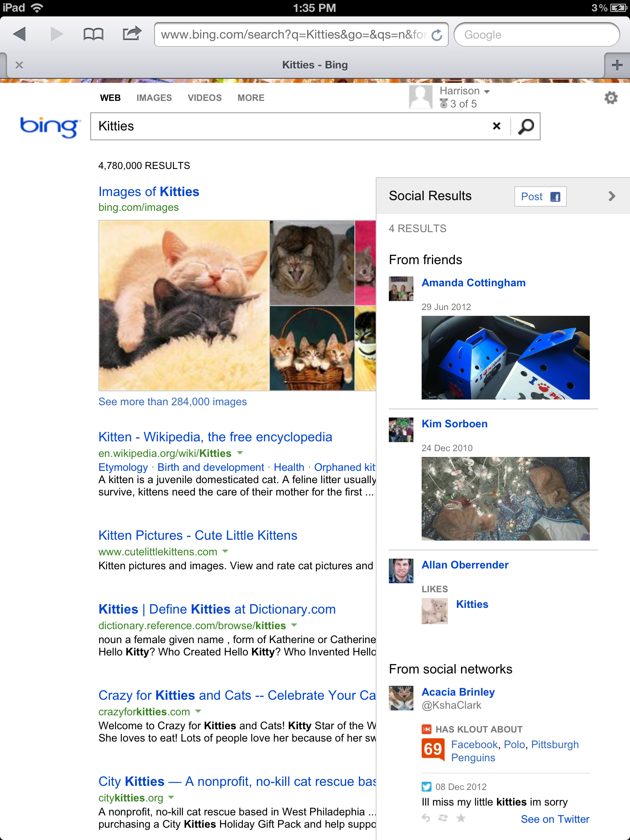The width and height of the screenshot is (630, 840).
Task: Reload the page with refresh icon
Action: [x=437, y=35]
